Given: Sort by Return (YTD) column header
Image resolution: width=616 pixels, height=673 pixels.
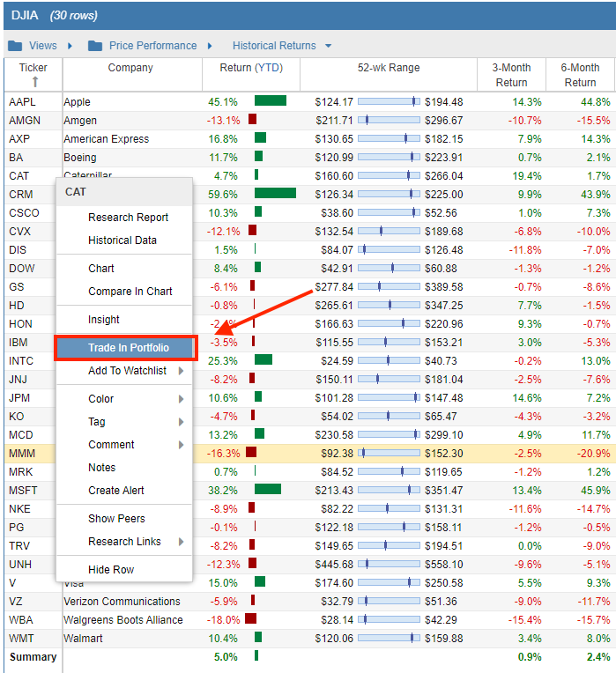Looking at the screenshot, I should [251, 68].
